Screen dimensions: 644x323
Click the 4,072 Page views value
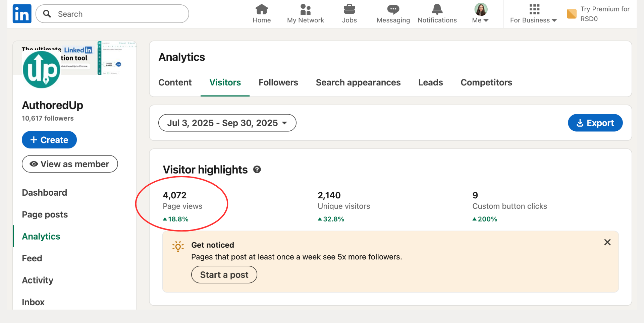coord(175,195)
